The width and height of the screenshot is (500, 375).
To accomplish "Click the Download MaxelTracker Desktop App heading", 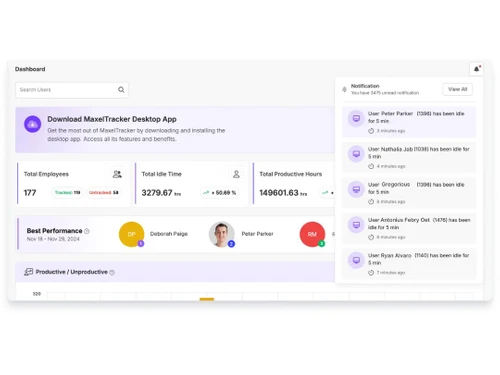I will pos(112,119).
